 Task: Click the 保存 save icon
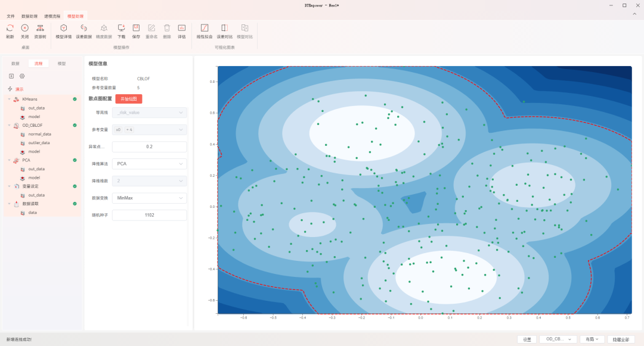coord(136,28)
